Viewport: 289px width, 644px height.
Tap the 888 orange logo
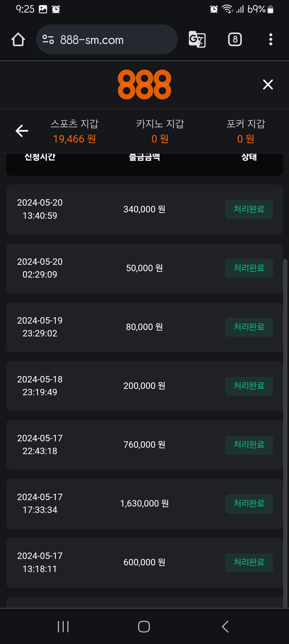144,85
